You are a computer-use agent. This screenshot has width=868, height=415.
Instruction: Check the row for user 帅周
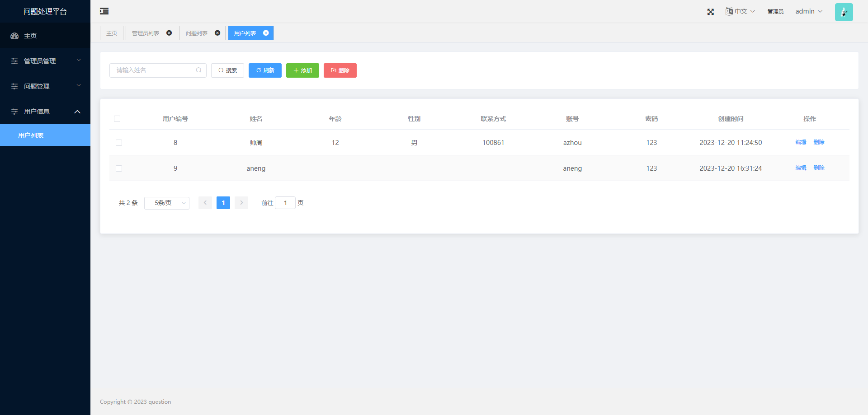click(x=119, y=143)
